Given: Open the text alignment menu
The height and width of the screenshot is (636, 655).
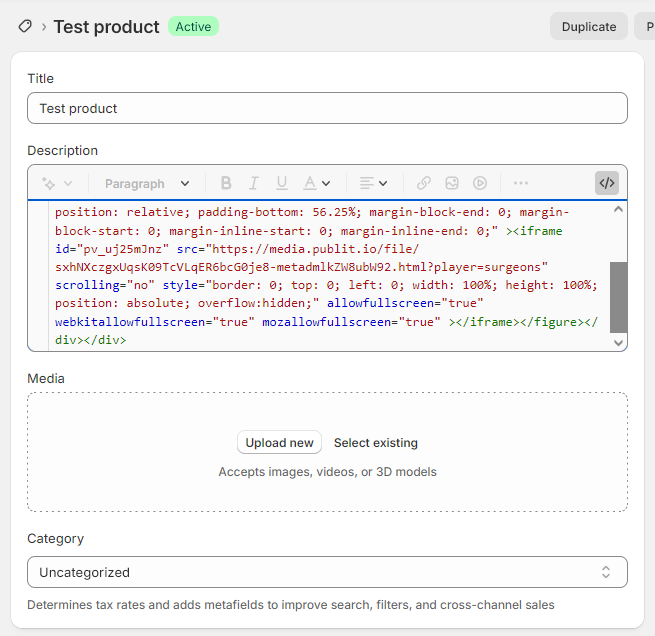Looking at the screenshot, I should [367, 183].
